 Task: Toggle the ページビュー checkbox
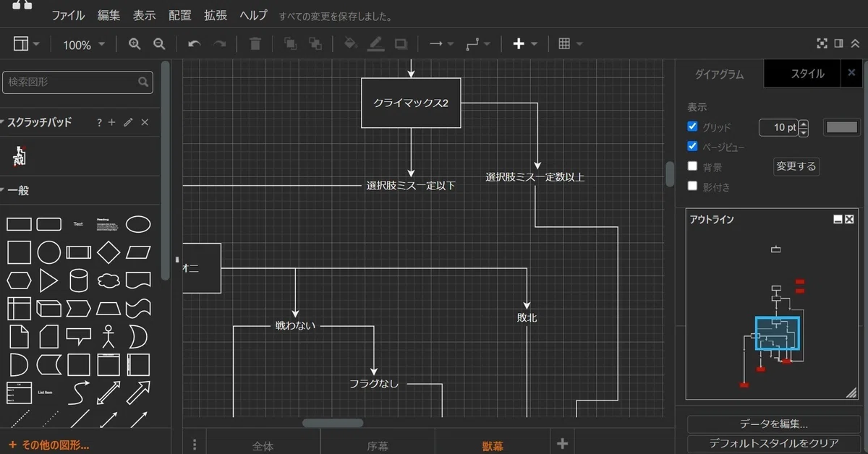(692, 146)
